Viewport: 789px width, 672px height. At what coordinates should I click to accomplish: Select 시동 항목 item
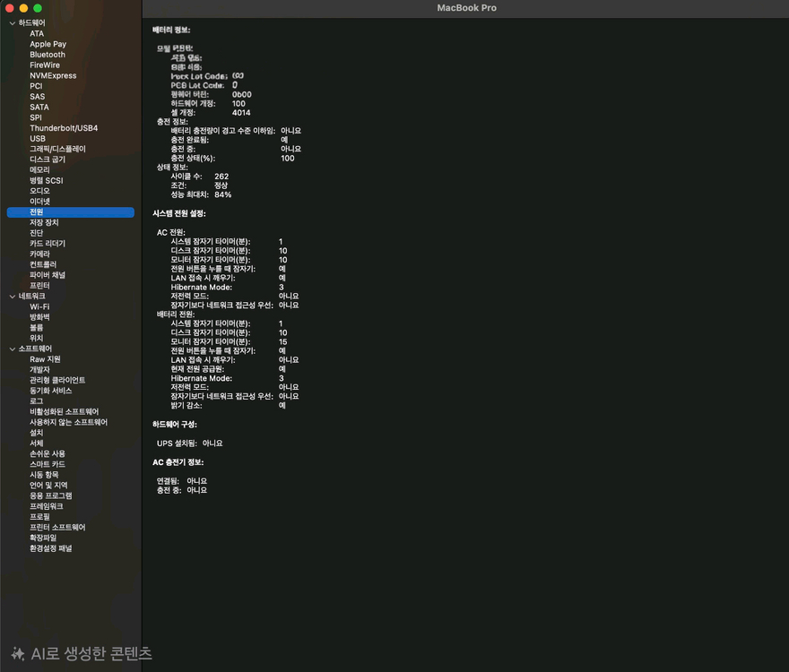point(44,475)
